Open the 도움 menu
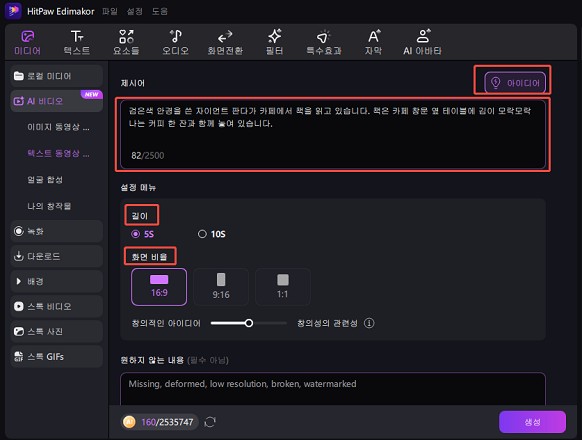Image resolution: width=582 pixels, height=440 pixels. [160, 11]
